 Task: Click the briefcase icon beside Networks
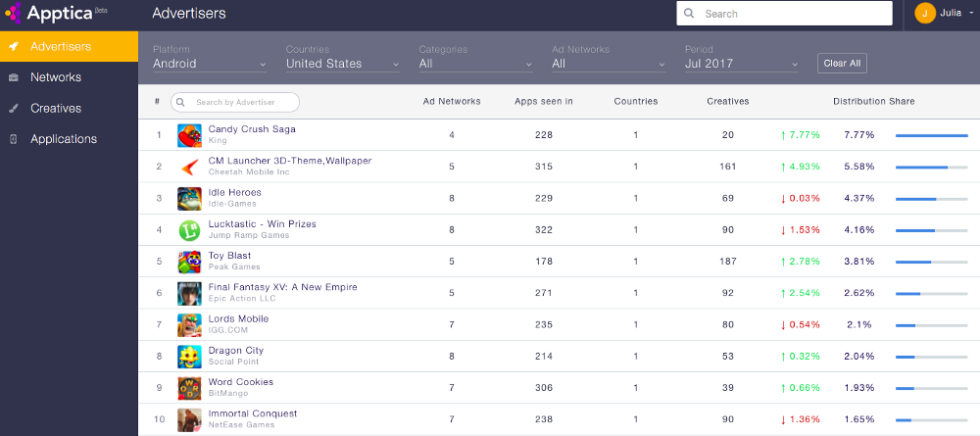tap(13, 77)
